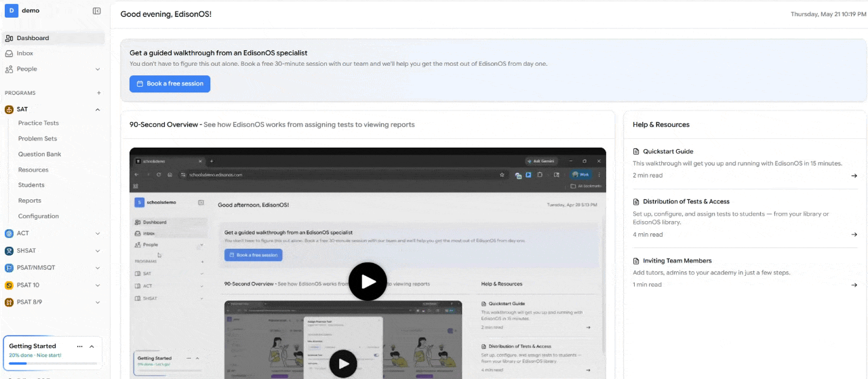Click the Getting Started progress bar
Screen dimensions: 868x379
click(52, 363)
